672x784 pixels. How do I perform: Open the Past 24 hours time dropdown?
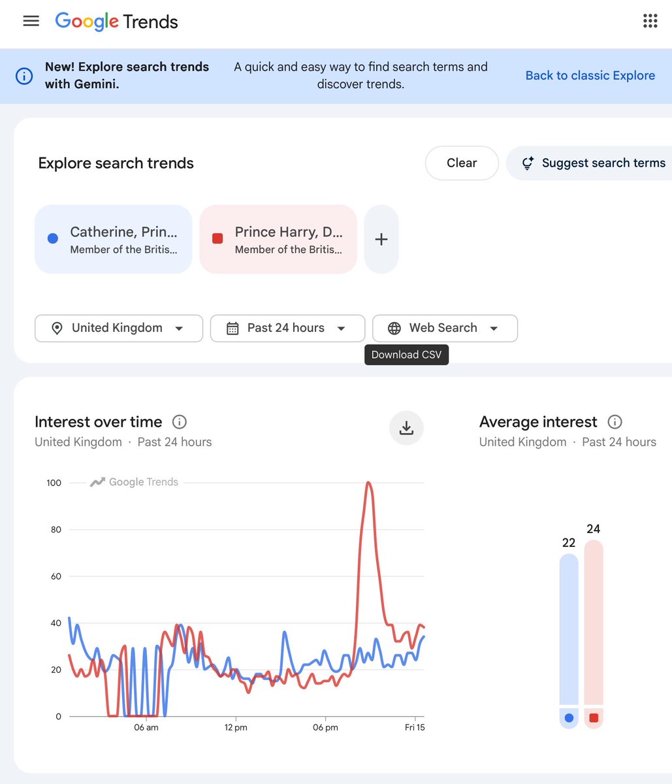287,328
